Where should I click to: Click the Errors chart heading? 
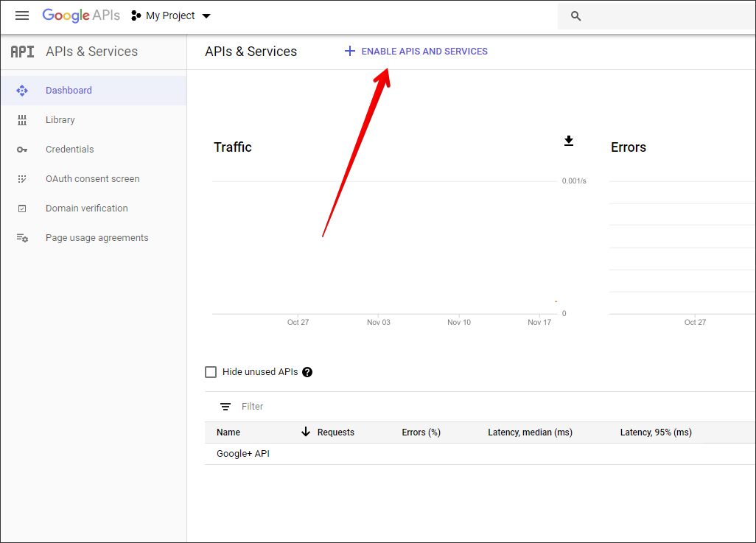click(x=629, y=147)
